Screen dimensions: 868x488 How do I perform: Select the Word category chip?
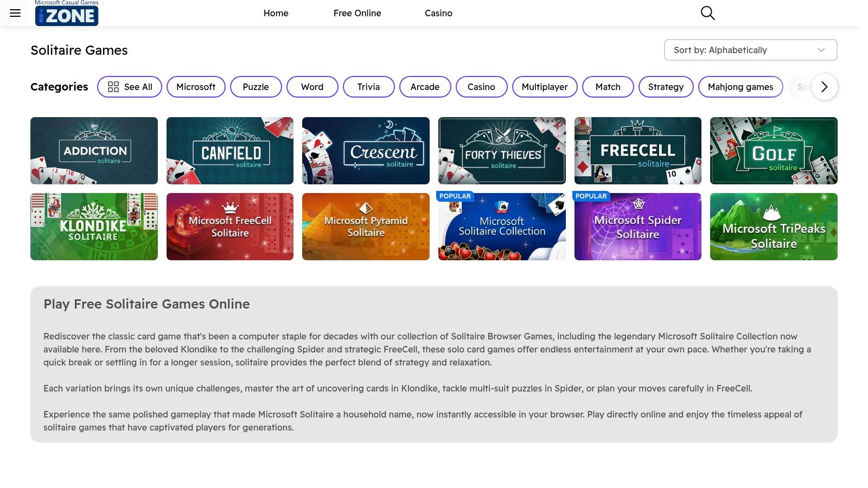[x=312, y=87]
